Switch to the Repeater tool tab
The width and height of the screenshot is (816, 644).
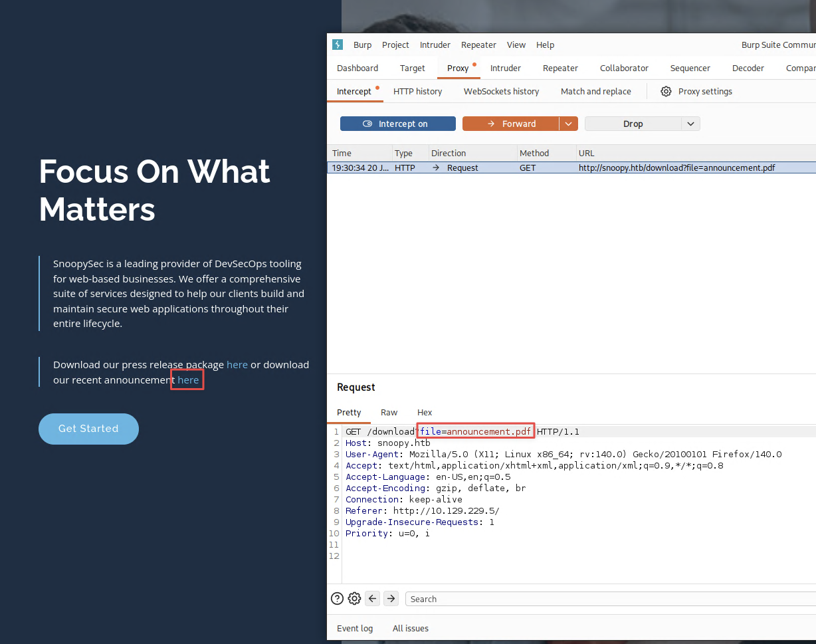point(560,68)
